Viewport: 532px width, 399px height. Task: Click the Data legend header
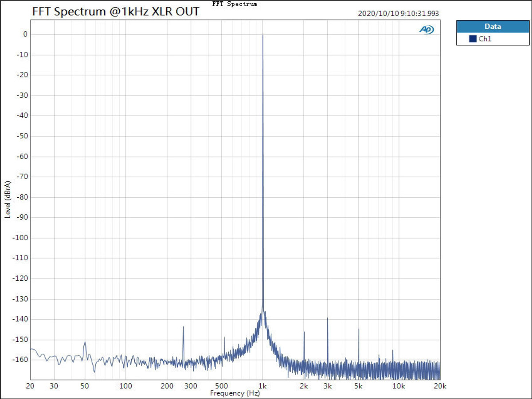[x=493, y=27]
